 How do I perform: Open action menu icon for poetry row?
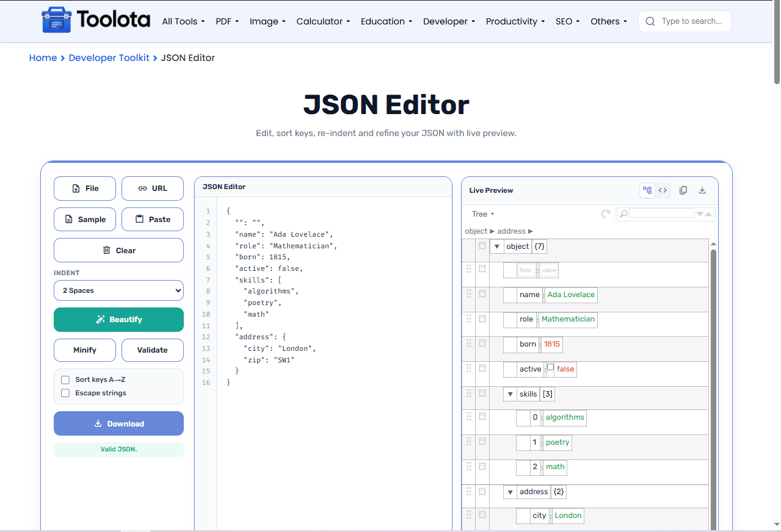pos(482,441)
